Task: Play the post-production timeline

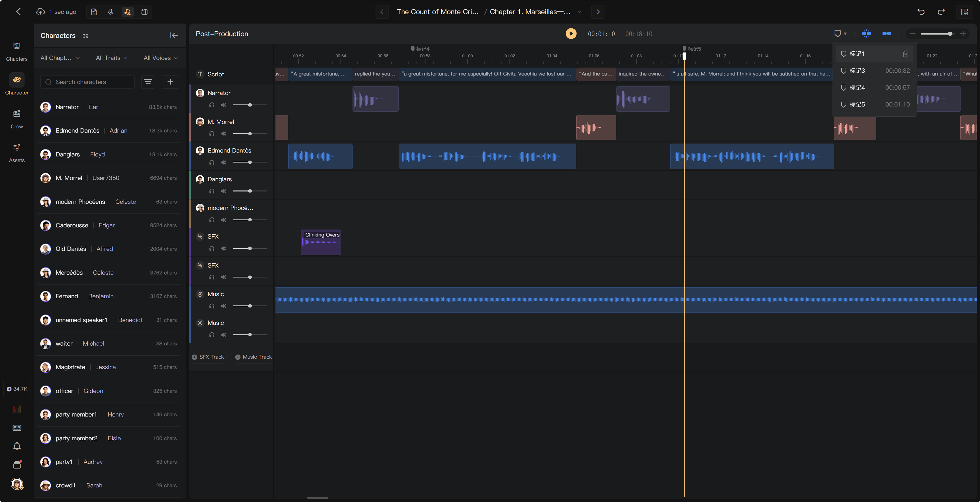Action: [571, 34]
